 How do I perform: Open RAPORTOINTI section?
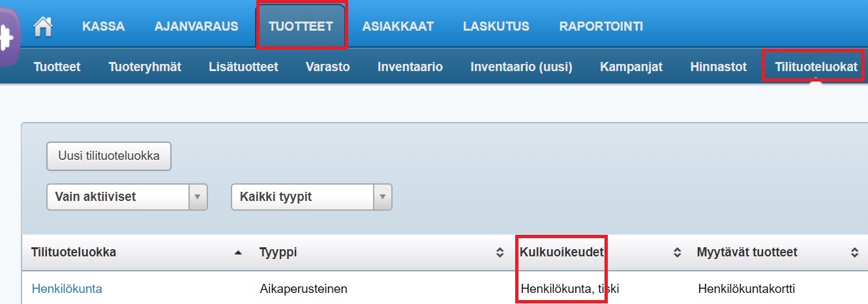(601, 26)
